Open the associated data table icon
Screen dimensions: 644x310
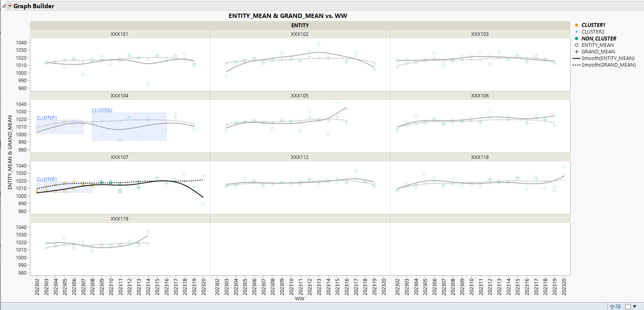[x=618, y=306]
